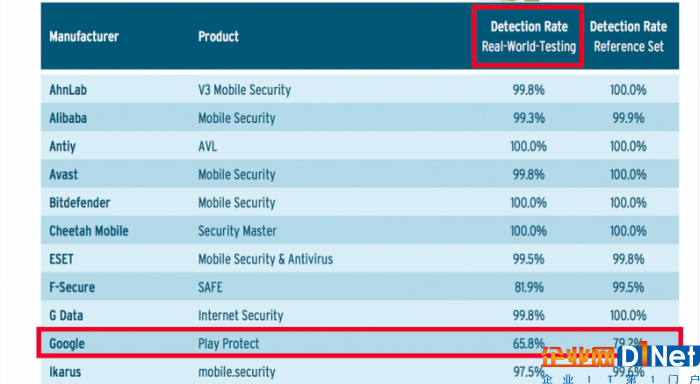Select the Play Protect product name

click(x=229, y=344)
